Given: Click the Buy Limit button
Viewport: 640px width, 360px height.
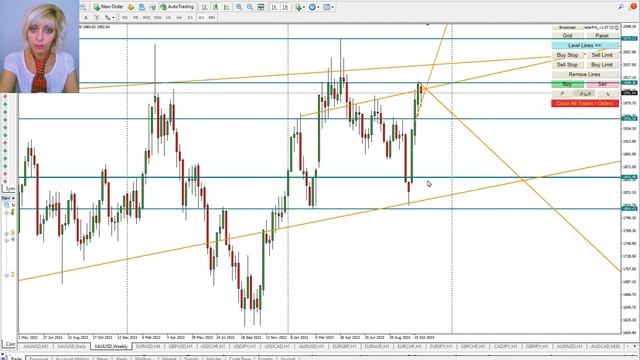Looking at the screenshot, I should coord(602,64).
